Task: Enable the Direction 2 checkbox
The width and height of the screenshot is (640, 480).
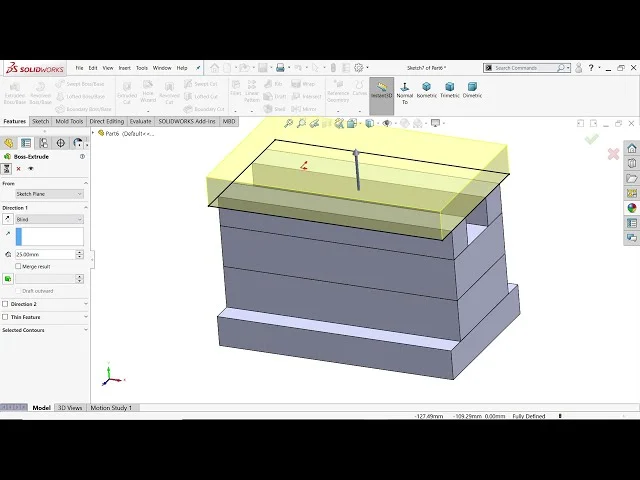Action: [5, 304]
